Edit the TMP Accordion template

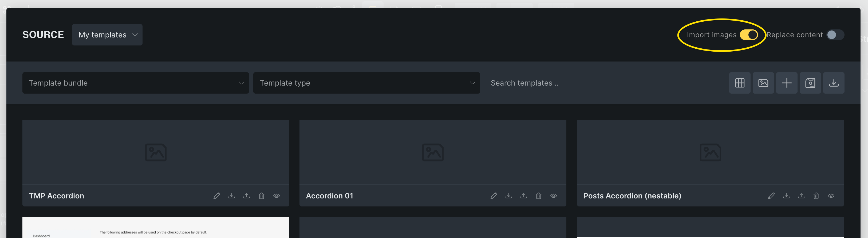point(217,196)
